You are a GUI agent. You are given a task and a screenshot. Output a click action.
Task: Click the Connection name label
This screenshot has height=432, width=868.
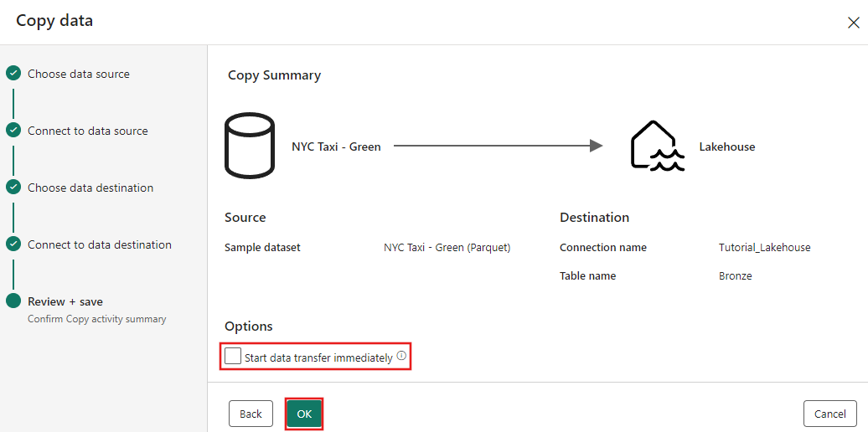603,247
